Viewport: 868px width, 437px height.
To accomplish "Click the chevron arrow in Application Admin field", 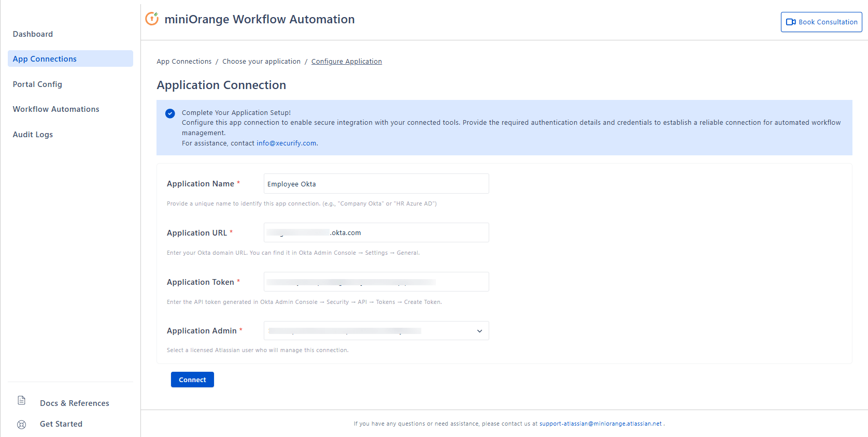I will point(479,331).
